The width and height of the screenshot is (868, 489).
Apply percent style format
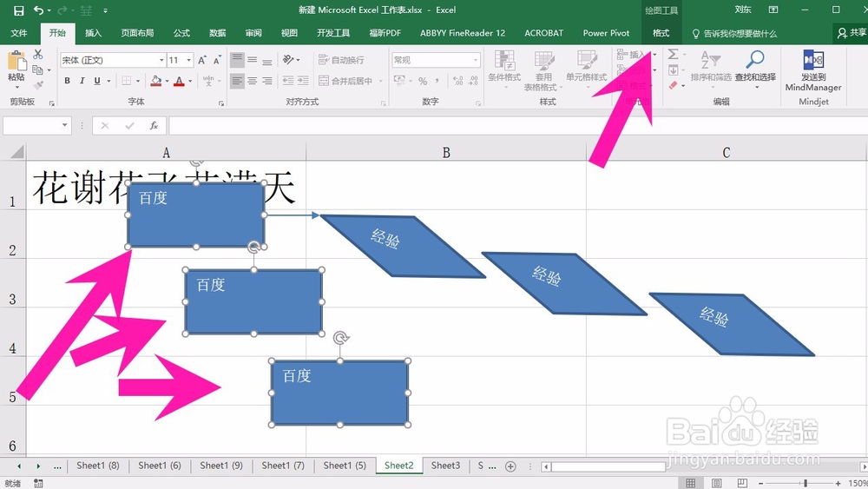[x=423, y=81]
